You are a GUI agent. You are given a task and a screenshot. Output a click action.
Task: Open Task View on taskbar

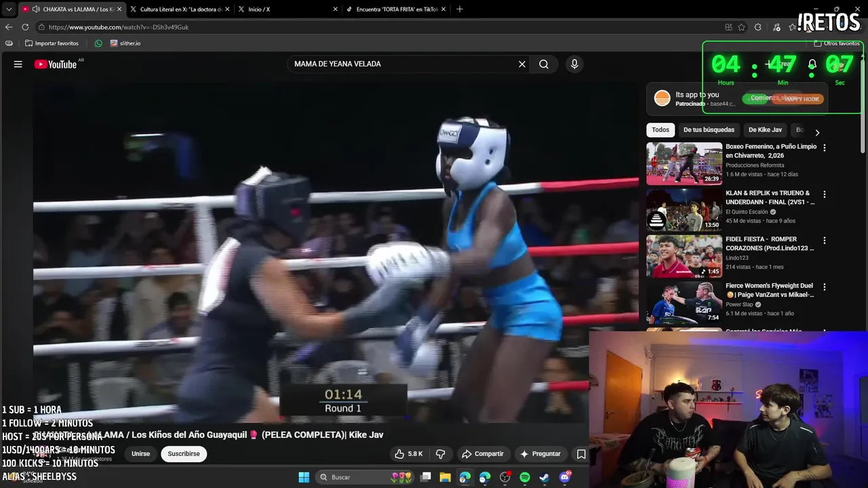426,477
